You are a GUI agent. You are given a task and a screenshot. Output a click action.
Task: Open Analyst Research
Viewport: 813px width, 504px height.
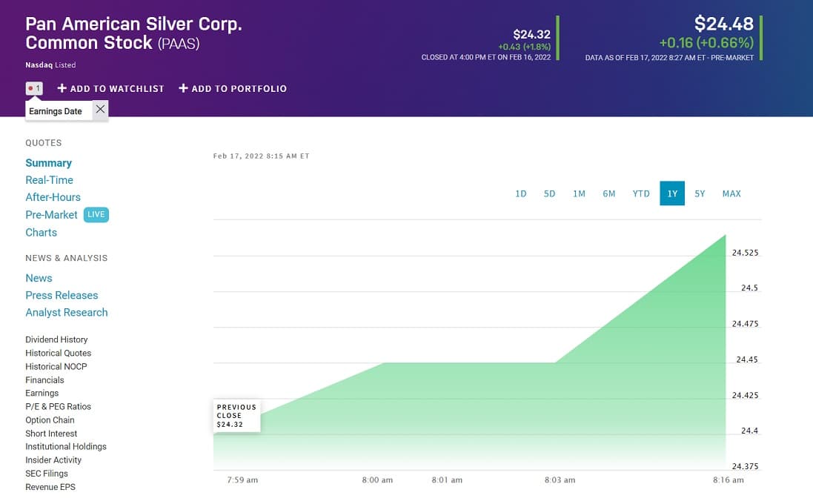pos(67,312)
